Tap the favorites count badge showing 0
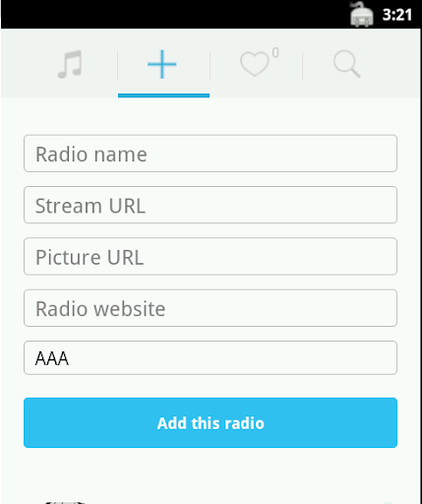The height and width of the screenshot is (504, 422). pyautogui.click(x=275, y=52)
